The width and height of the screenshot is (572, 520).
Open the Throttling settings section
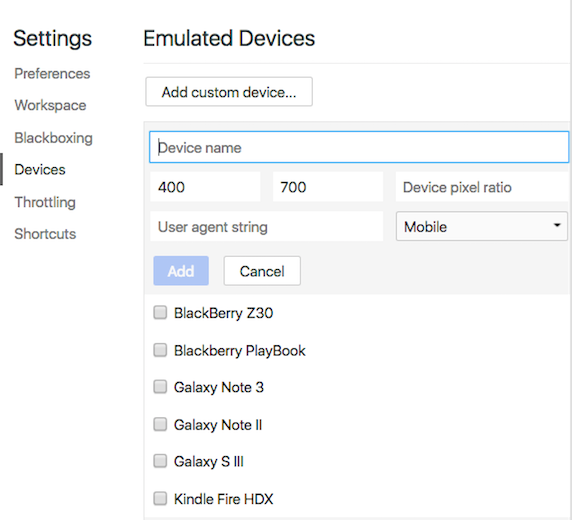[x=45, y=202]
